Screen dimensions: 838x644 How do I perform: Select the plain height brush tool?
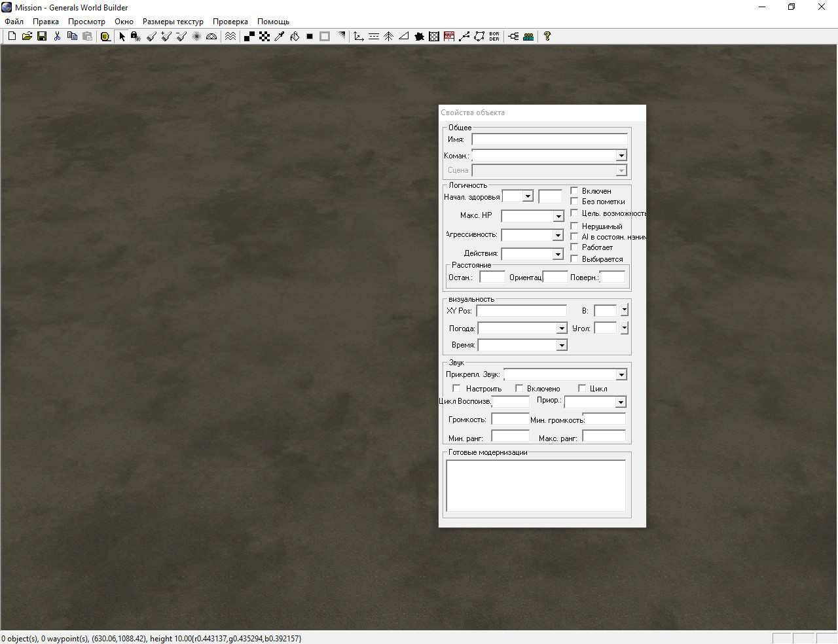tap(151, 37)
